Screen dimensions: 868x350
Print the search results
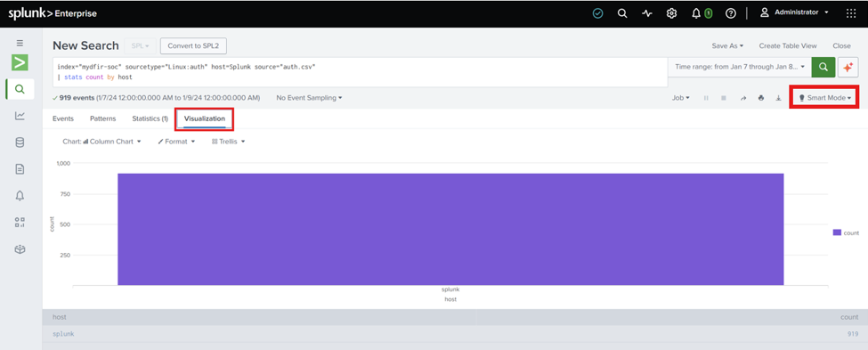point(761,98)
